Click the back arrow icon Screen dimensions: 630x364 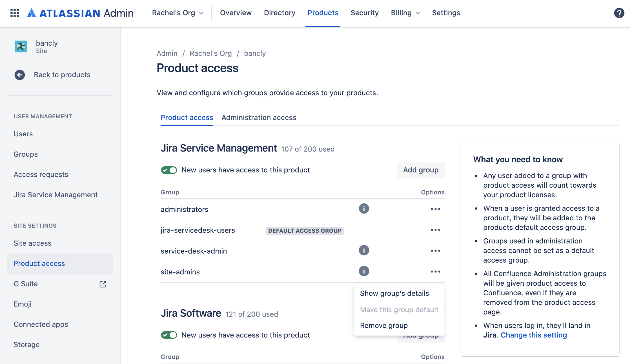(x=20, y=75)
